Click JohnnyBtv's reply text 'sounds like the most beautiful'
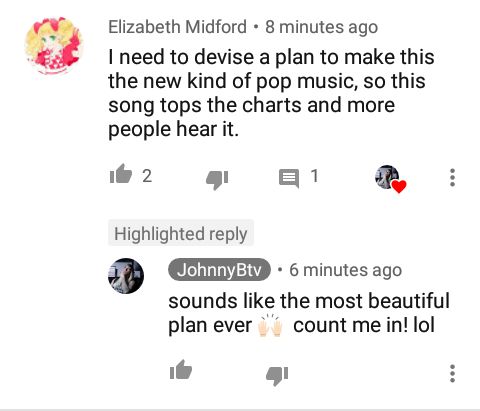 [x=309, y=301]
